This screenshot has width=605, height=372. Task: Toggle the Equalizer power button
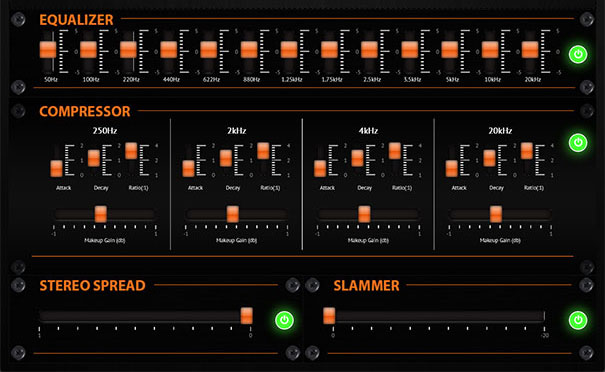pyautogui.click(x=578, y=54)
